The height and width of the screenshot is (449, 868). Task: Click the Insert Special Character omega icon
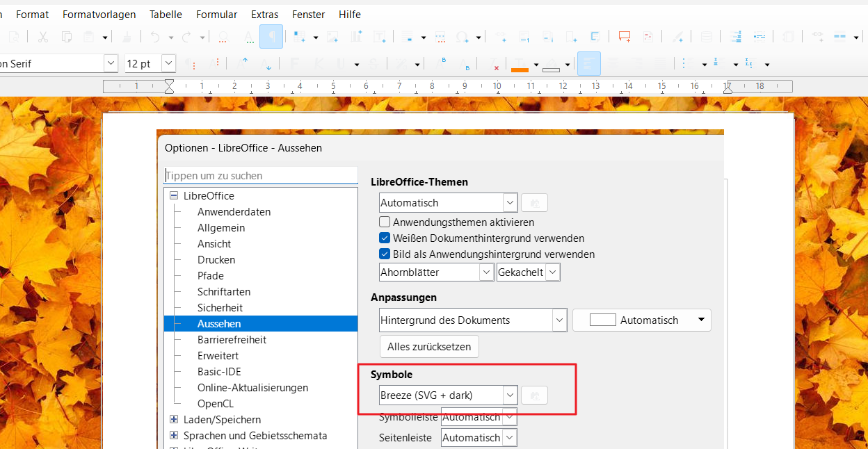pyautogui.click(x=462, y=37)
